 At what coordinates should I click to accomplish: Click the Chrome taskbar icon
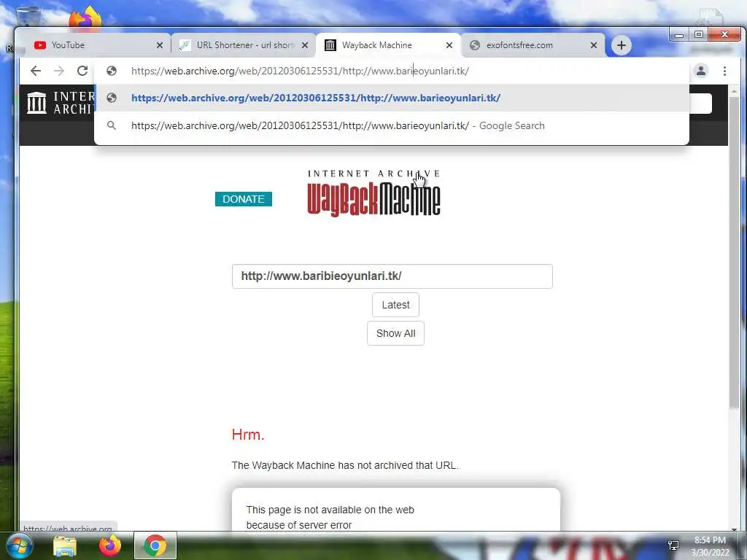(155, 545)
